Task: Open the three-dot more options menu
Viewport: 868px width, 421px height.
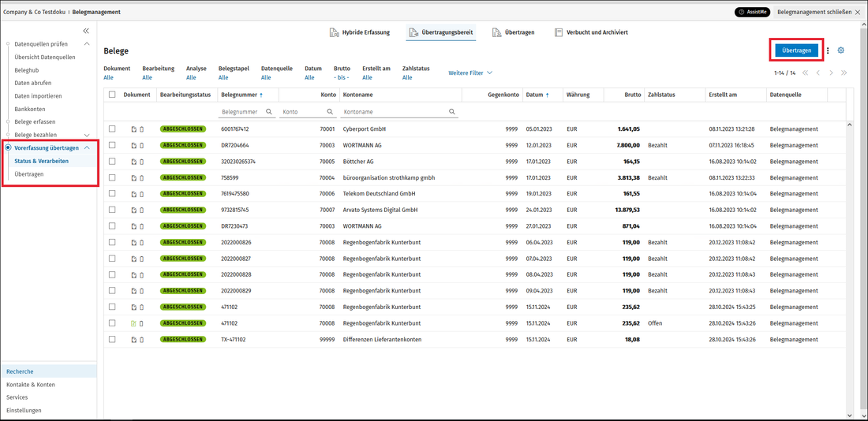Action: tap(828, 50)
